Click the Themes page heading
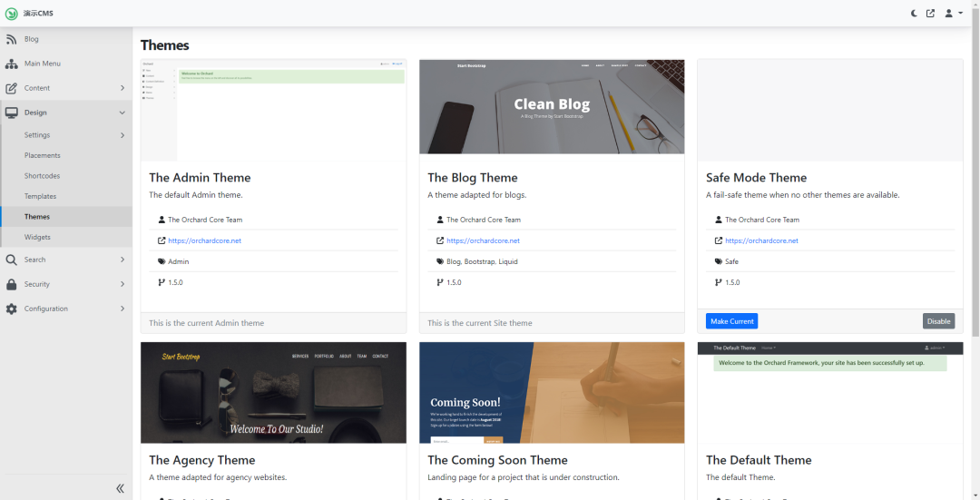This screenshot has width=980, height=500. [x=165, y=45]
